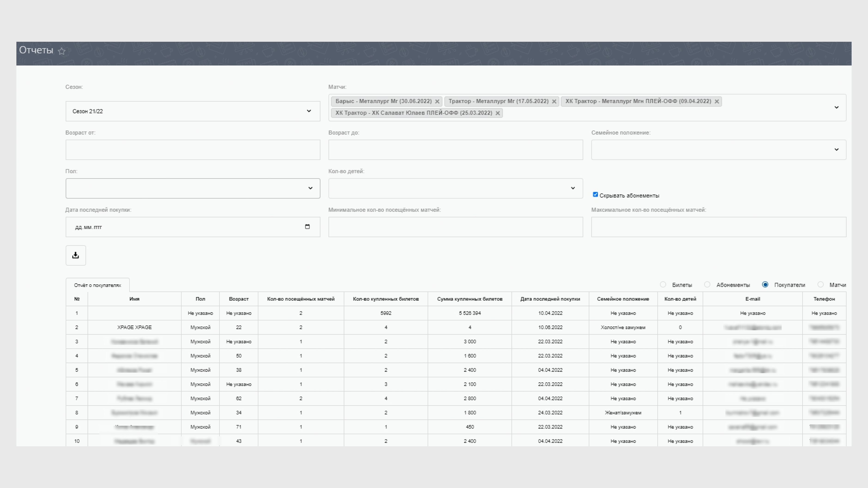This screenshot has height=488, width=868.
Task: Select Покупатели radio button
Action: pyautogui.click(x=765, y=285)
